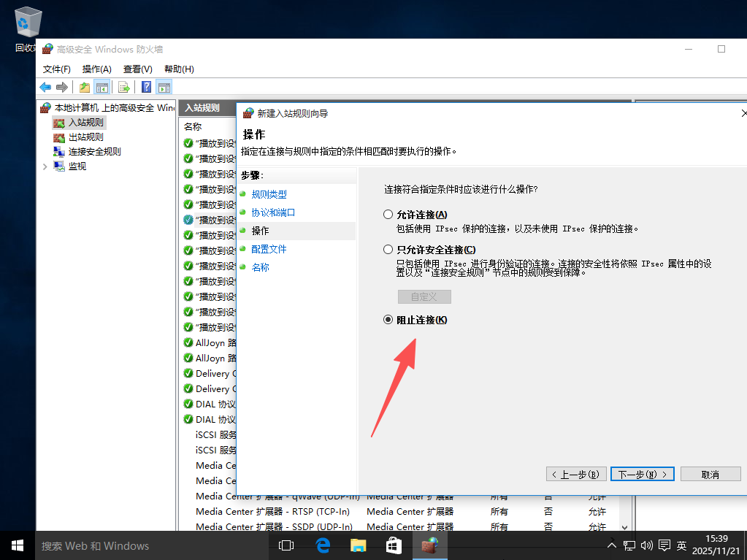Switch the 英 input method indicator
747x560 pixels.
(682, 545)
